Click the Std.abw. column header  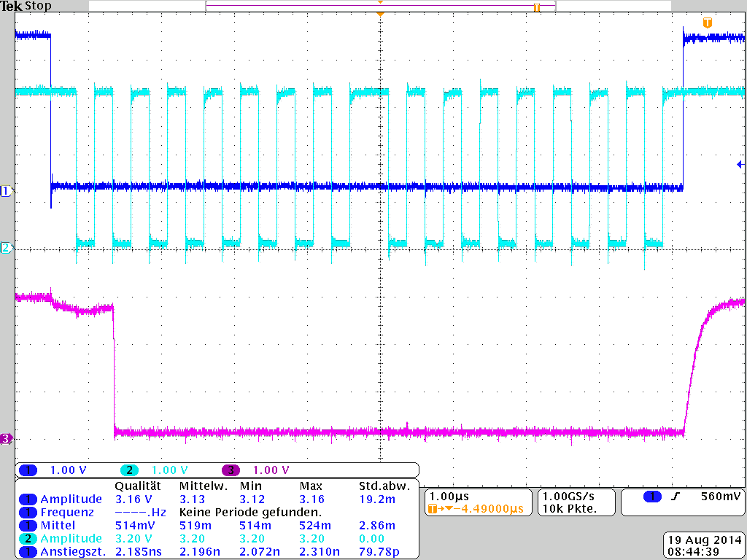[384, 486]
